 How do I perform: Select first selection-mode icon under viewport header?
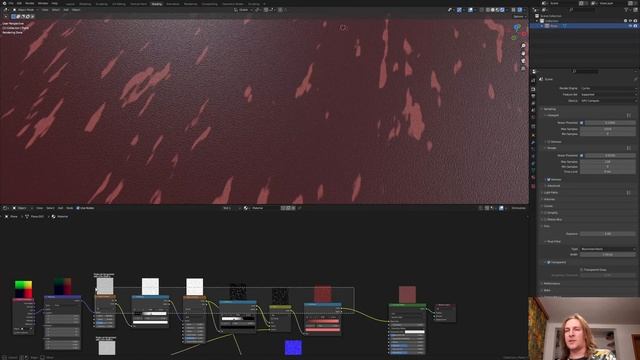tap(13, 17)
